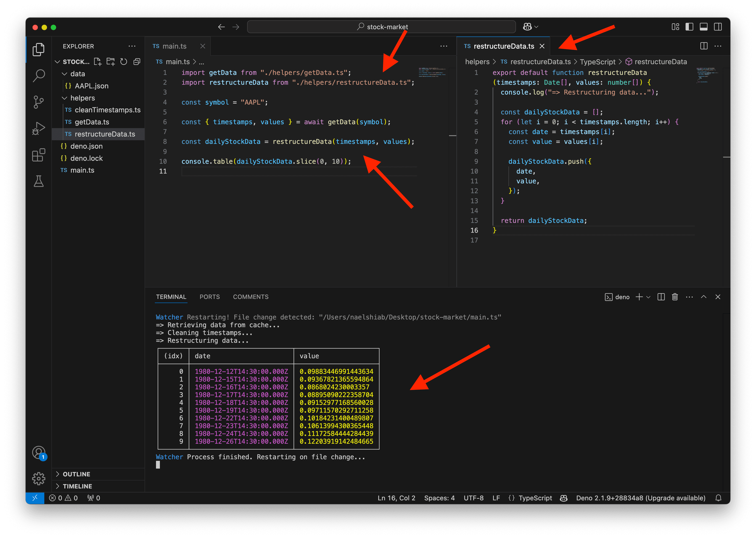Refresh the Explorer file tree
Image resolution: width=756 pixels, height=538 pixels.
coord(124,62)
